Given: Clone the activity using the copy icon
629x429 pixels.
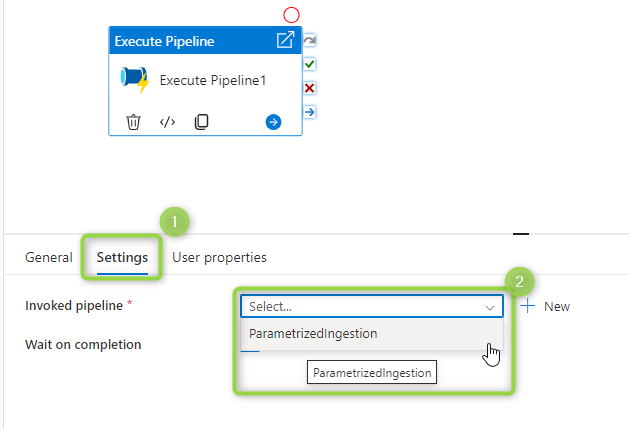Looking at the screenshot, I should pos(201,122).
